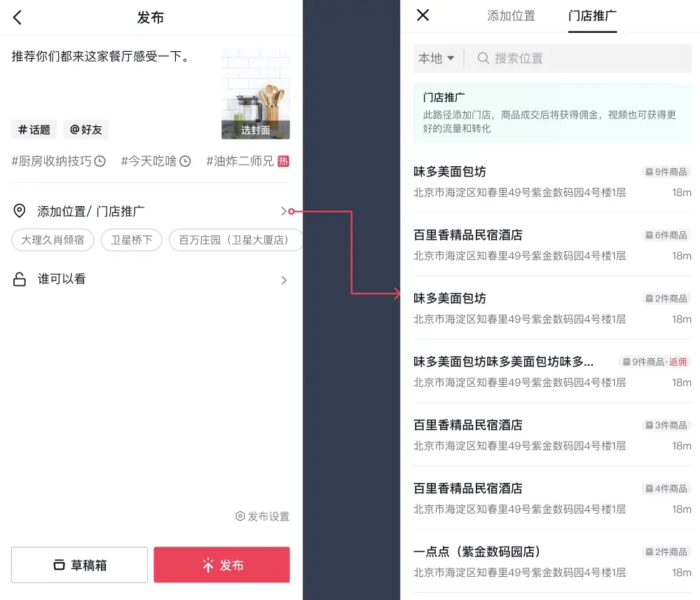
Task: Select 味多美面包坊 with 2件商品
Action: pos(553,308)
